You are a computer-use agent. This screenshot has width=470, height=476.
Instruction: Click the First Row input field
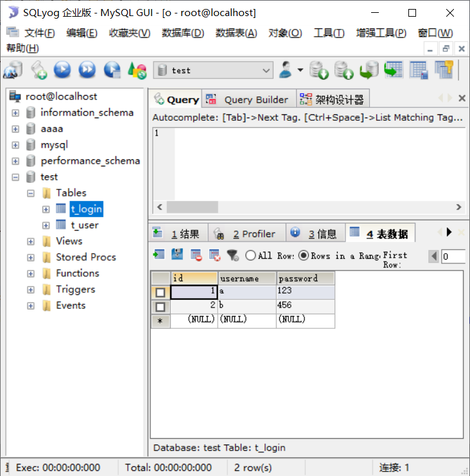click(x=453, y=256)
